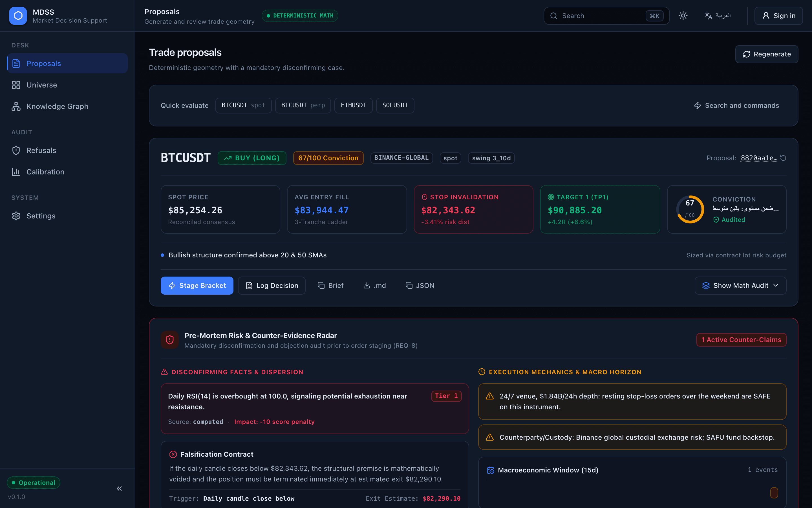The height and width of the screenshot is (508, 812).
Task: Click the Stop Invalidation price $82,343.62
Action: (448, 210)
